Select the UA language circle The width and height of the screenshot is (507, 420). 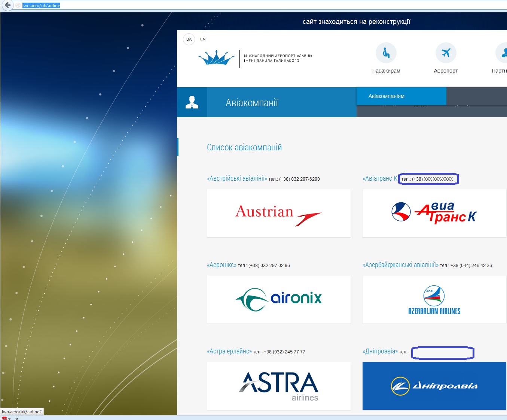point(189,39)
